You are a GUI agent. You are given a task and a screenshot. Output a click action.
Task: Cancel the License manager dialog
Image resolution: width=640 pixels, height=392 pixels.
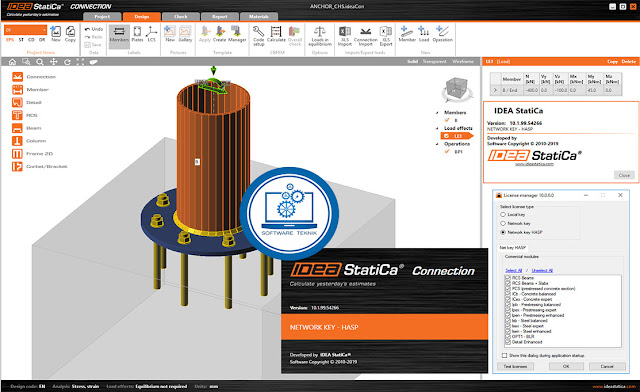[607, 366]
